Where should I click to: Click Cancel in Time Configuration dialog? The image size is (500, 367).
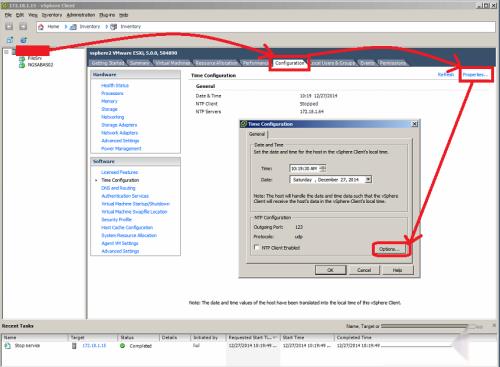click(x=364, y=270)
